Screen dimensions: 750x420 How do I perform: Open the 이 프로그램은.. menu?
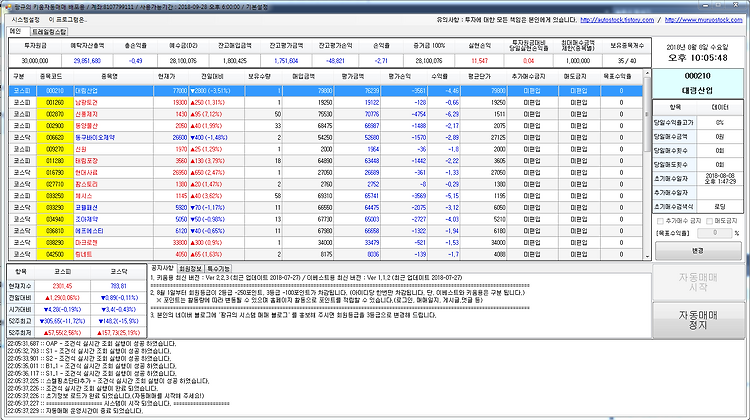pyautogui.click(x=67, y=20)
